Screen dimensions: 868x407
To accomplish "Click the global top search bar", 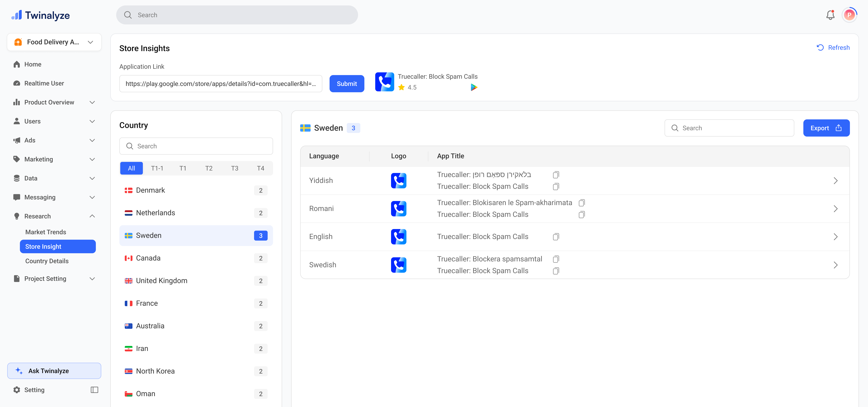I will pos(237,15).
